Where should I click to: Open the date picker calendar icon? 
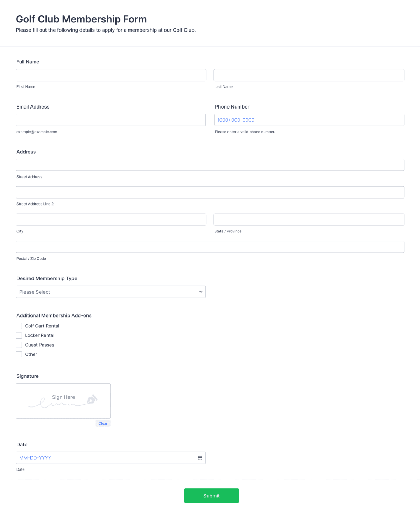point(200,458)
